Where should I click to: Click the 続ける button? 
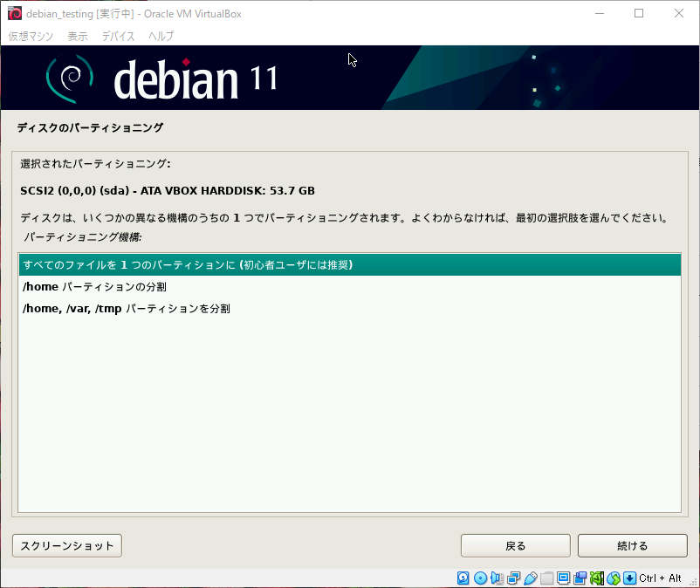coord(633,545)
